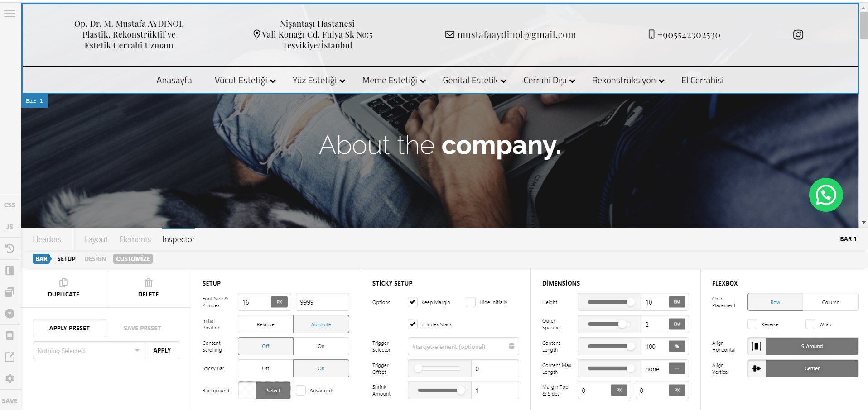This screenshot has width=868, height=410.
Task: Check the Advanced background option
Action: pos(301,390)
